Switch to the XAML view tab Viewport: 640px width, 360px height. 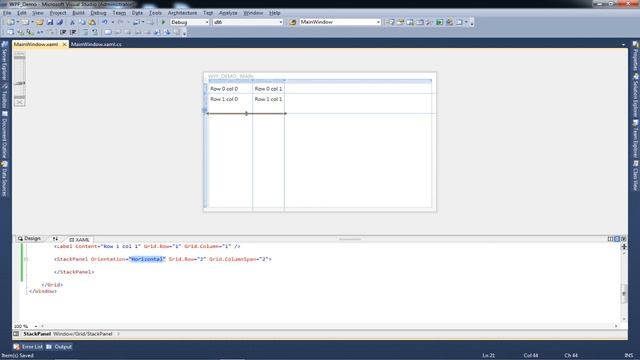coord(79,240)
